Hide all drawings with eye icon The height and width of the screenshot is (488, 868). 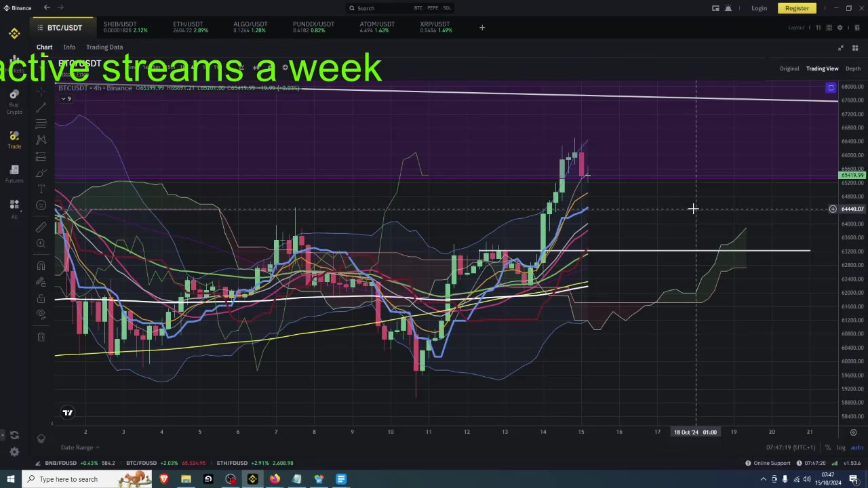(41, 314)
